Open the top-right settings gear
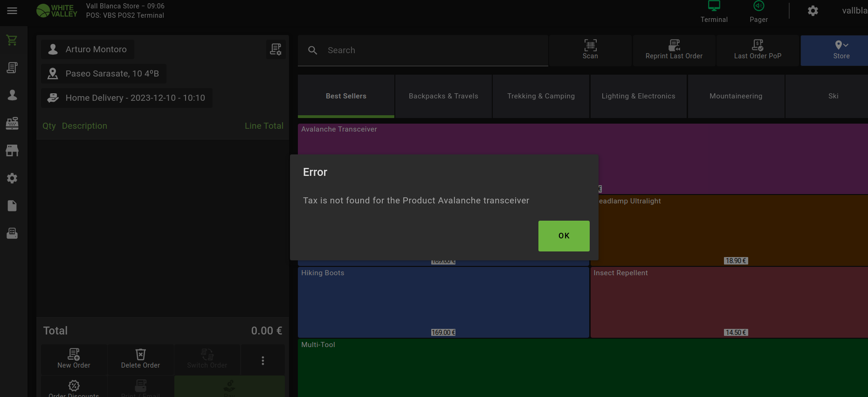 click(x=813, y=11)
